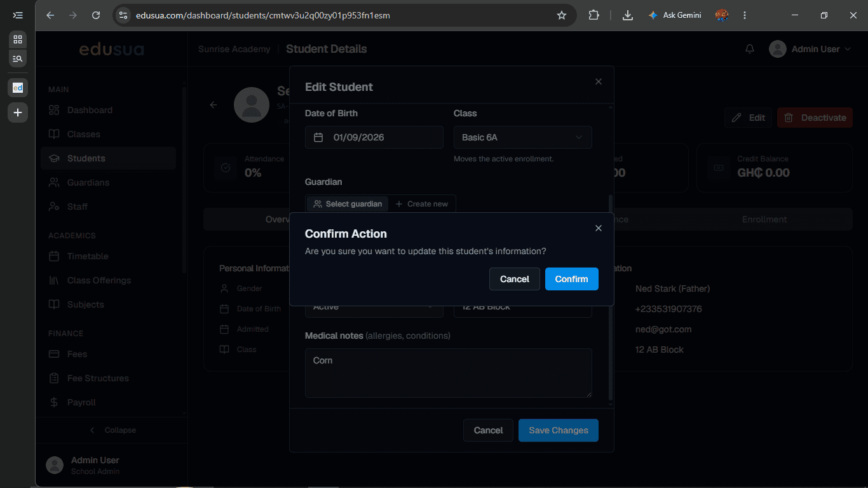Image resolution: width=868 pixels, height=488 pixels.
Task: Open Subjects in the sidebar
Action: click(x=108, y=304)
